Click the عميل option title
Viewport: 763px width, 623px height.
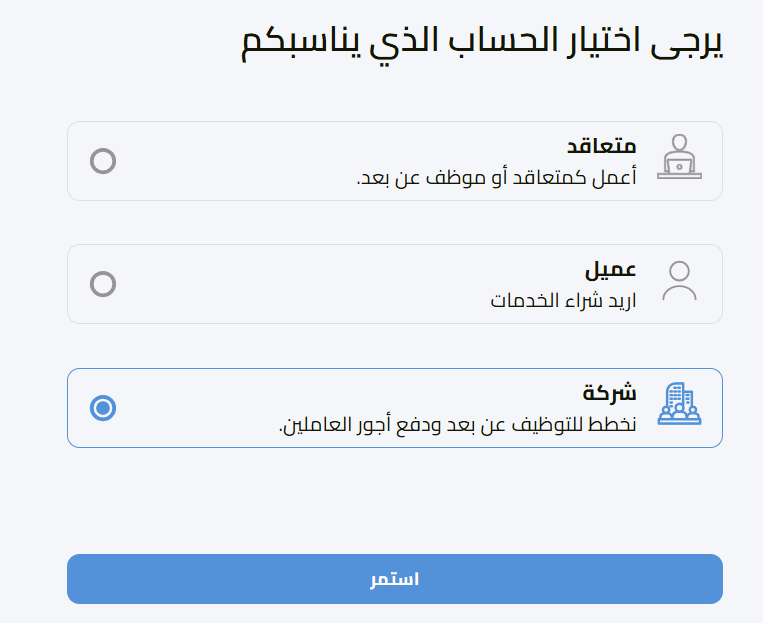[610, 270]
